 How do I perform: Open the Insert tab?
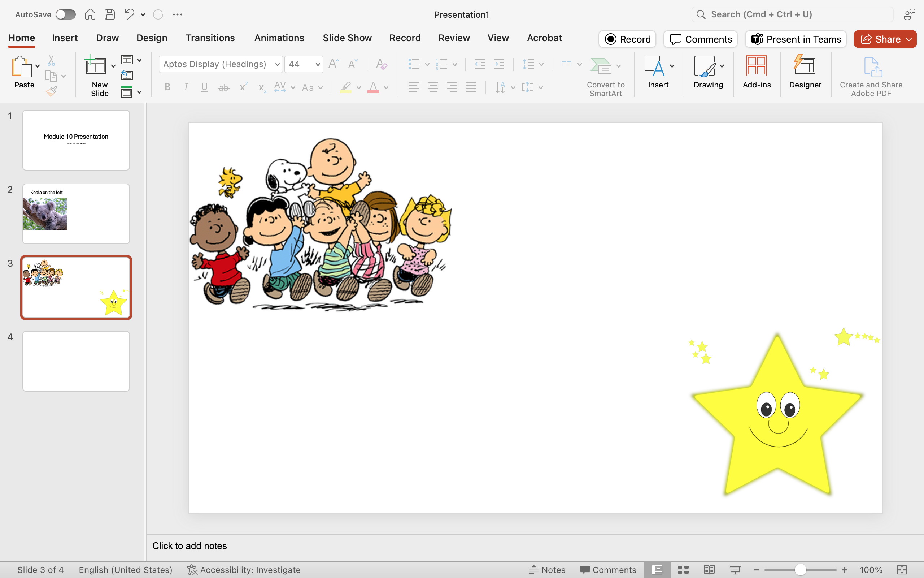click(x=65, y=38)
